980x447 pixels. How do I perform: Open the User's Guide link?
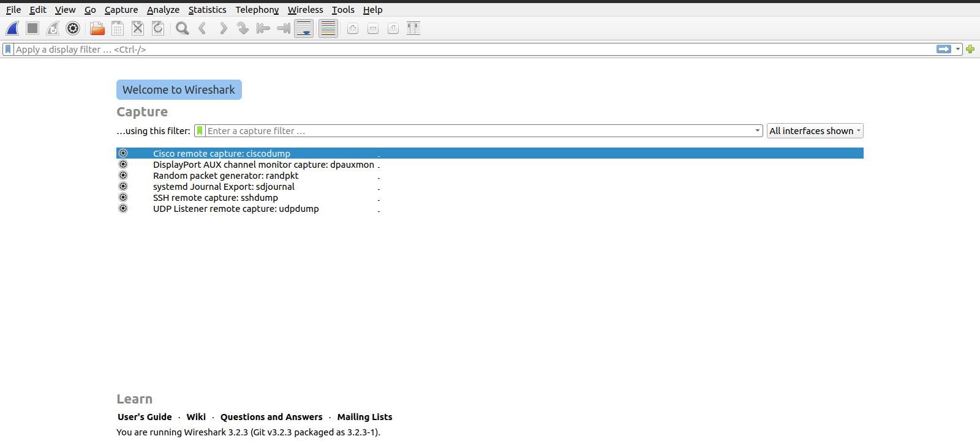[x=145, y=417]
